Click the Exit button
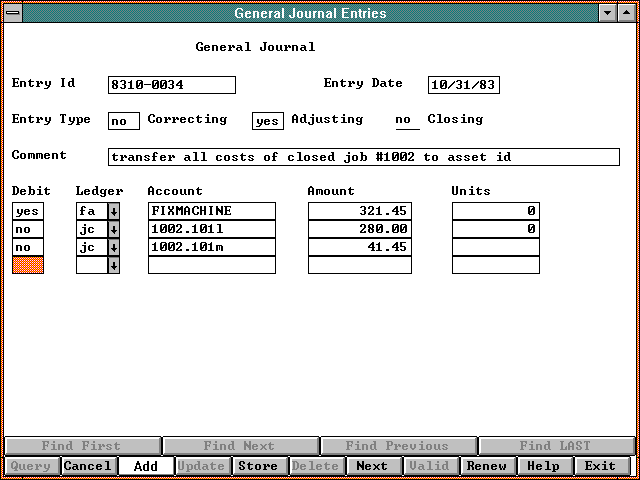The image size is (640, 480). point(600,466)
